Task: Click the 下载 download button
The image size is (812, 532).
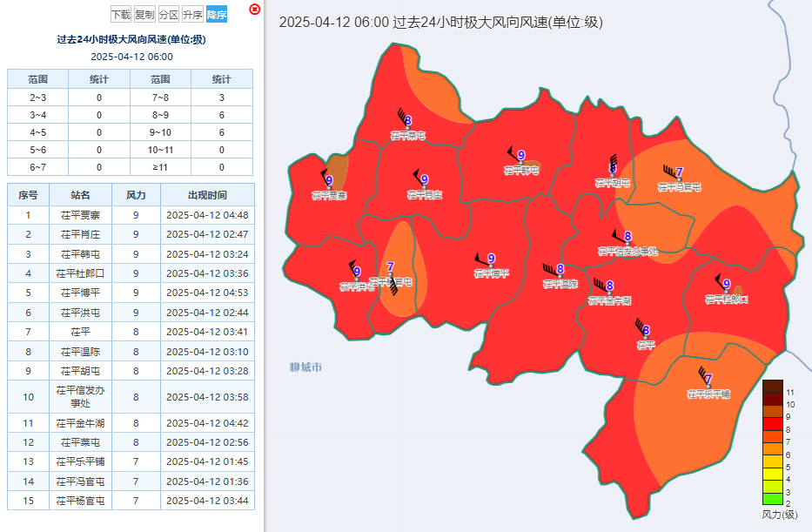Action: point(121,15)
